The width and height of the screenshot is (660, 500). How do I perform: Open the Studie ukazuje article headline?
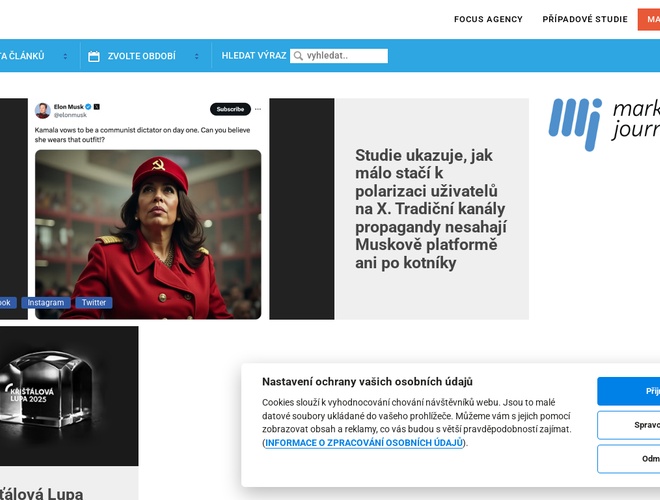point(431,209)
